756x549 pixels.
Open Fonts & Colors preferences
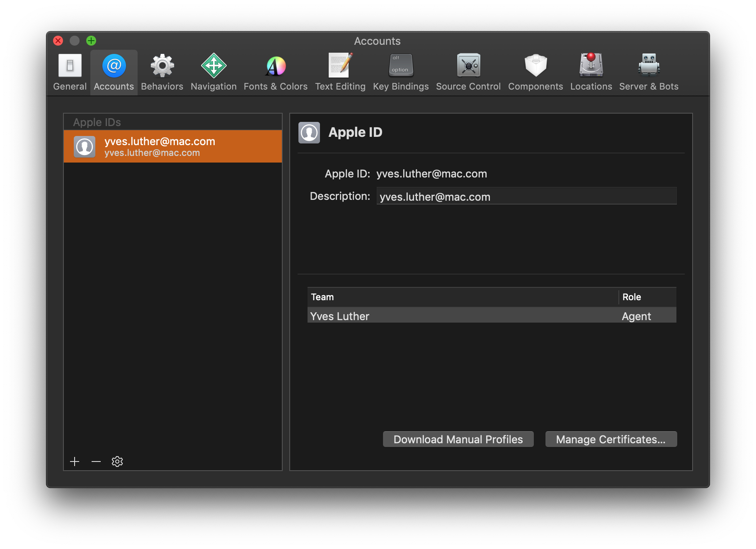[x=276, y=73]
